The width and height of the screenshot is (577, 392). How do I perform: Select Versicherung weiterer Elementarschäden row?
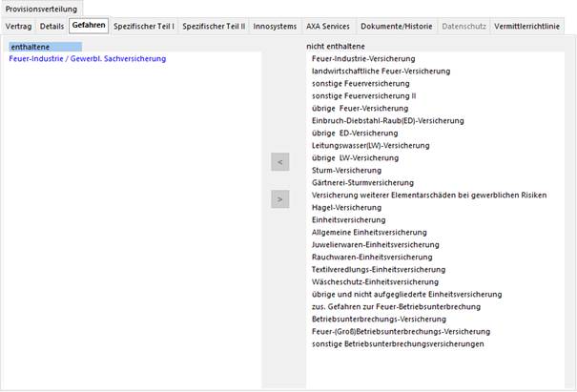point(429,196)
